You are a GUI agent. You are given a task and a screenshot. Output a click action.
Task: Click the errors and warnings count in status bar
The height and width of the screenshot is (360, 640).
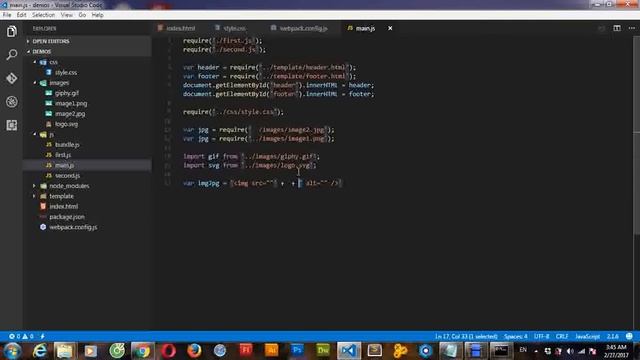coord(21,336)
